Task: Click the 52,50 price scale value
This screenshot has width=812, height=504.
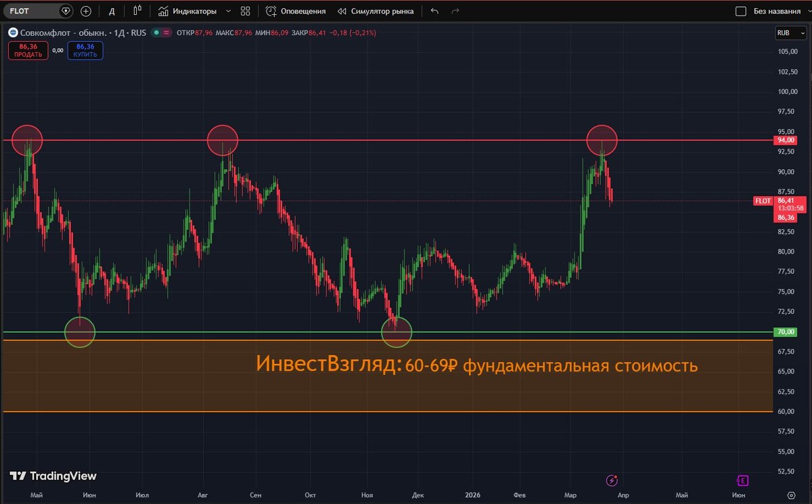Action: coord(787,472)
